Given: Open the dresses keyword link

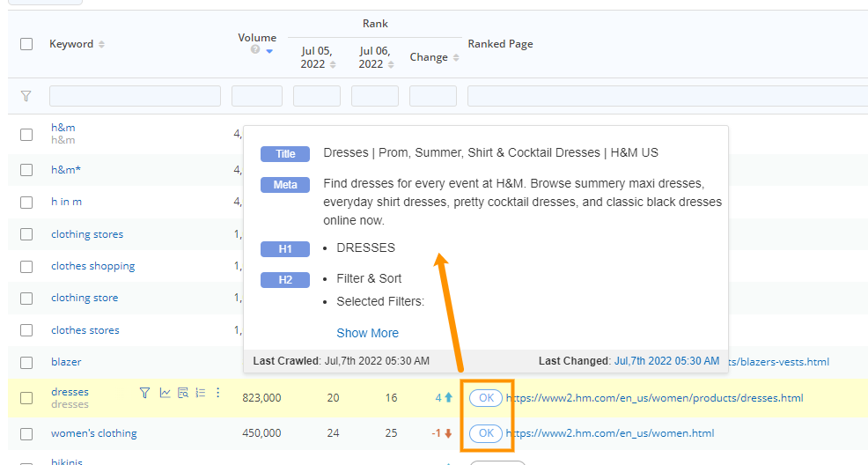Looking at the screenshot, I should point(70,392).
